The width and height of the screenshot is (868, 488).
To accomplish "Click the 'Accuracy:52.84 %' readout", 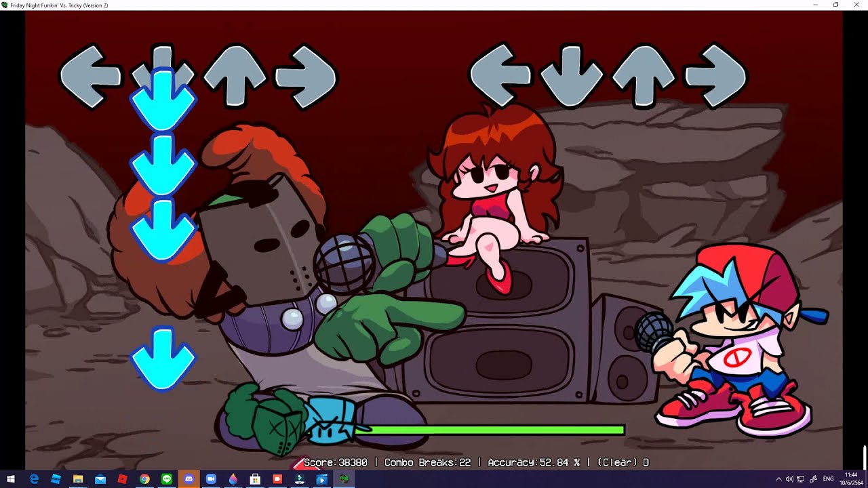I will tap(535, 462).
